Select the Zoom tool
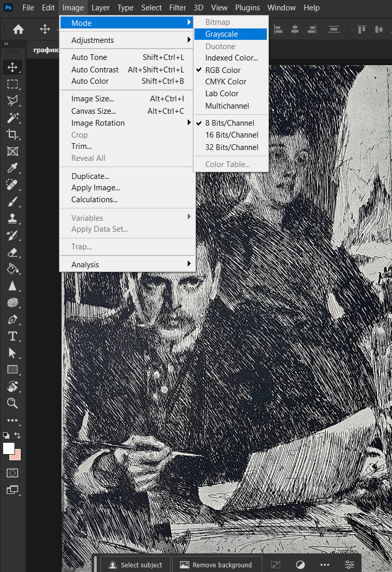392x572 pixels. [12, 403]
